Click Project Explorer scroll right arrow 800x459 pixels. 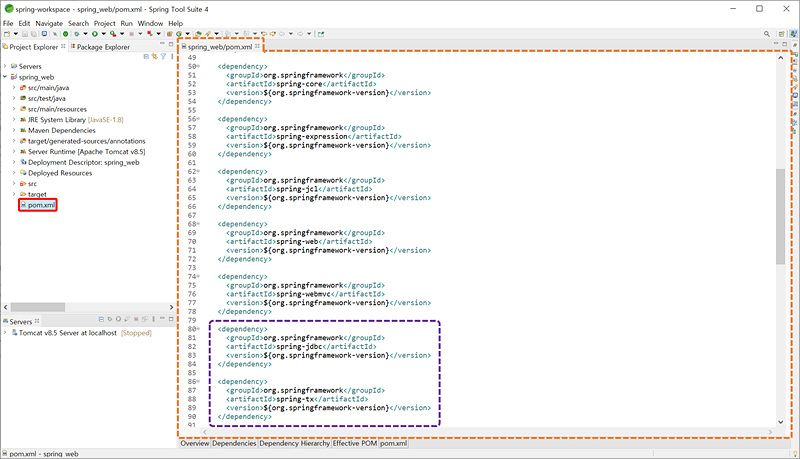[x=171, y=307]
